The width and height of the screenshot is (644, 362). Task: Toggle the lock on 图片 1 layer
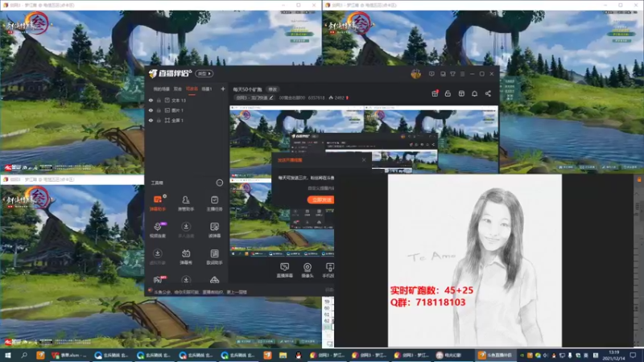click(159, 110)
